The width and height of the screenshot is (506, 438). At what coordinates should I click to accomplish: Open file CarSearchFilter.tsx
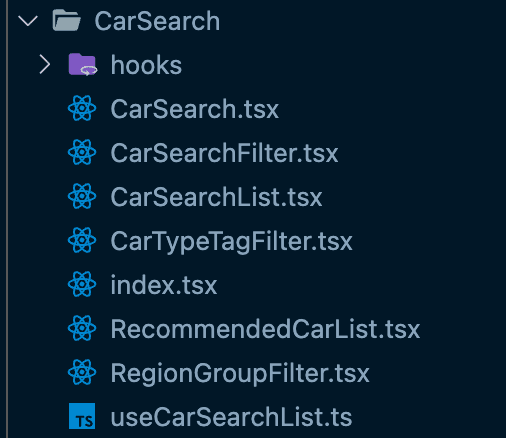(224, 153)
